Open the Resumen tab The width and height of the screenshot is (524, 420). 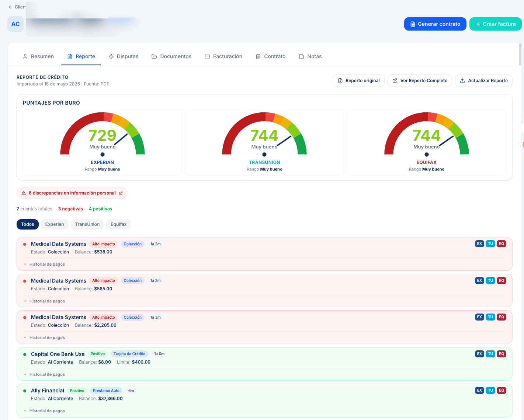coord(38,56)
